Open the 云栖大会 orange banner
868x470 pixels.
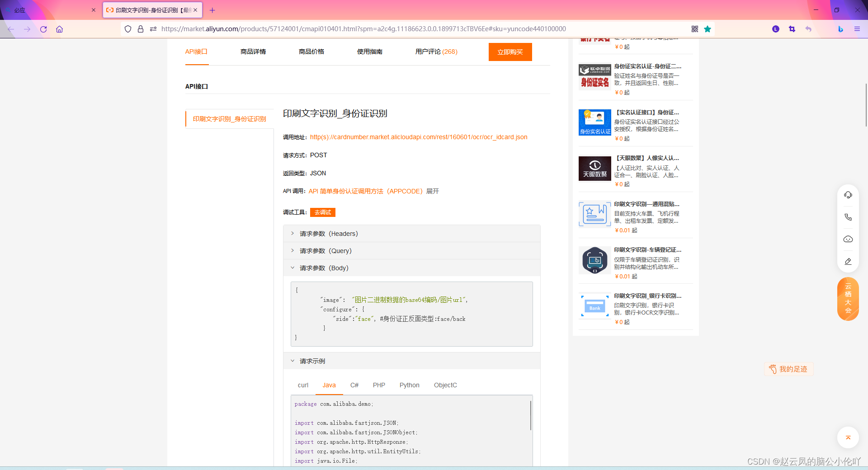[x=848, y=299]
